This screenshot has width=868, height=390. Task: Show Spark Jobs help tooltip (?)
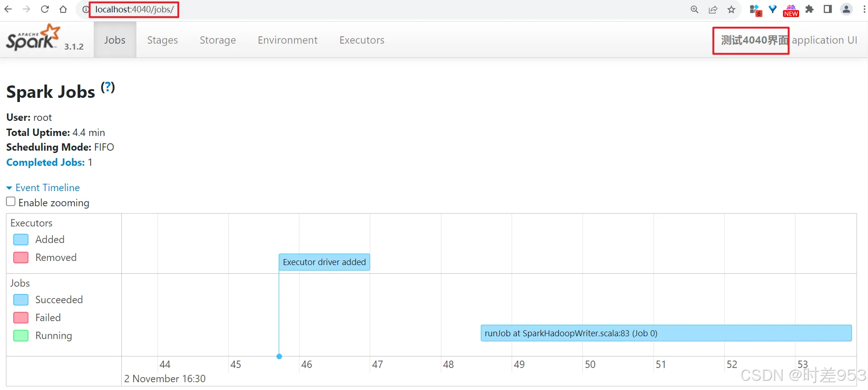[108, 87]
